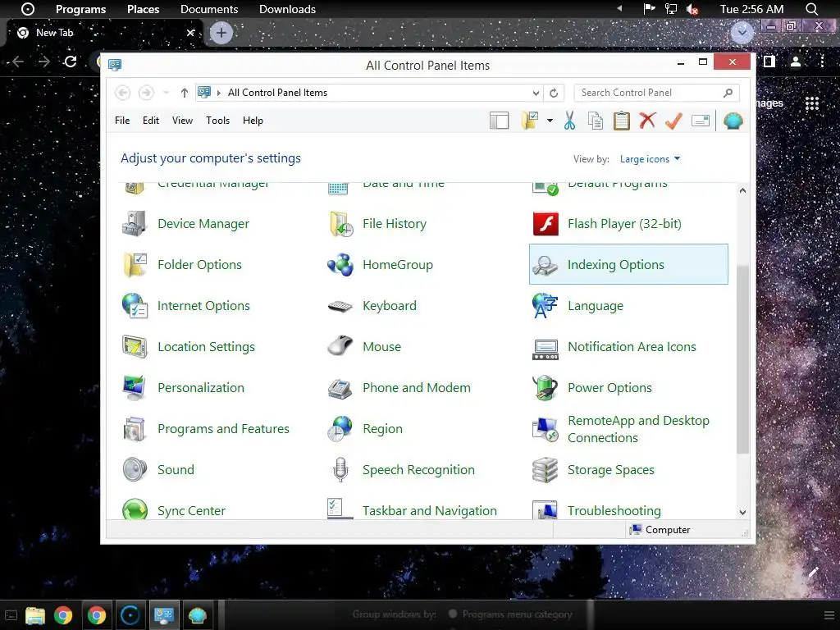Click the muted volume icon in top panel
840x630 pixels.
(x=692, y=9)
